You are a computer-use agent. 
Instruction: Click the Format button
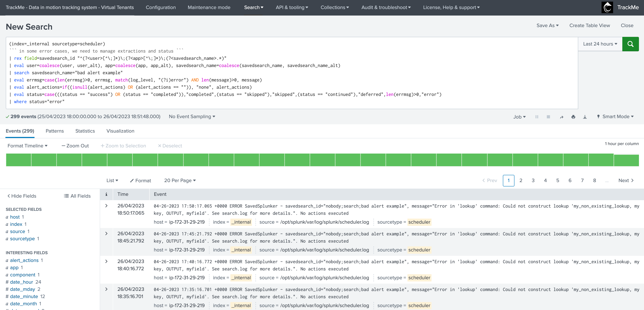coord(141,180)
